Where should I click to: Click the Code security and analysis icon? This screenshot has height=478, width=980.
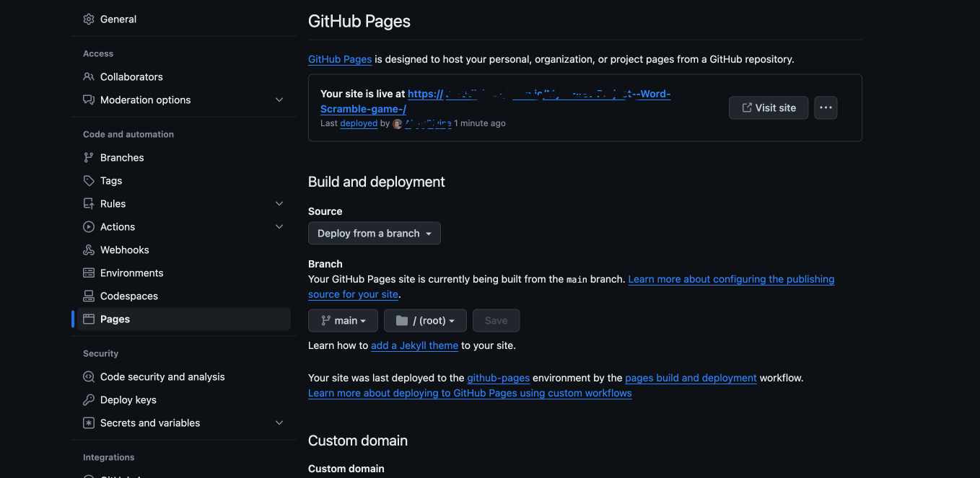89,377
